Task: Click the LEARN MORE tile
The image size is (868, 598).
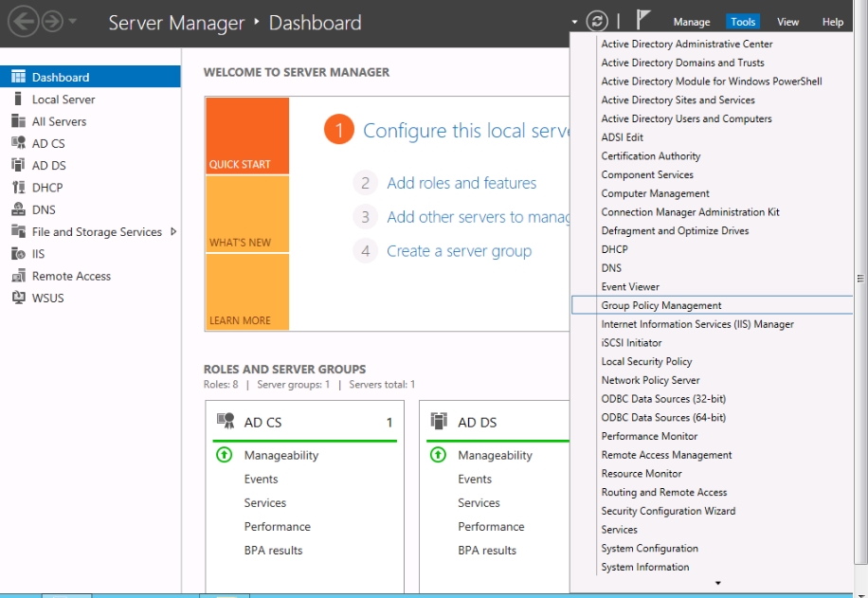Action: coord(247,292)
